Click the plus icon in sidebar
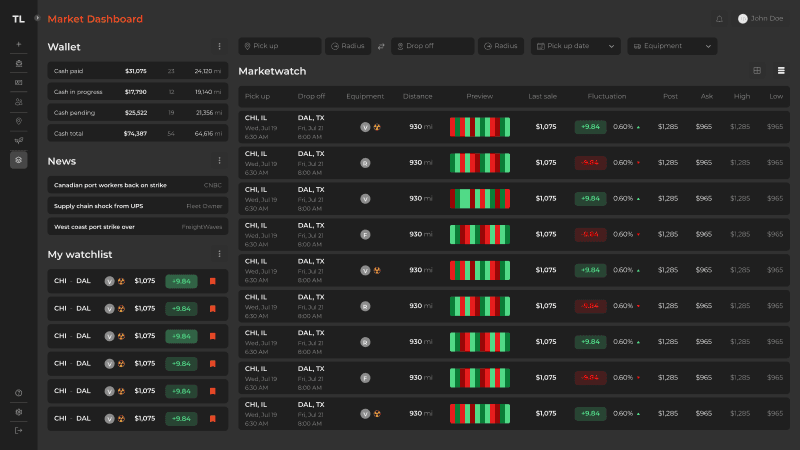 [x=18, y=44]
